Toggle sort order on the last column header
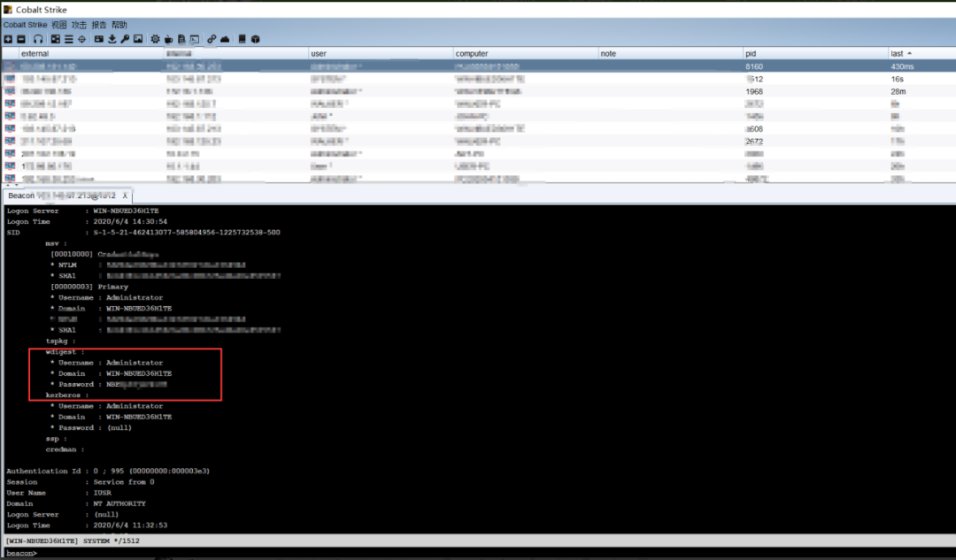956x560 pixels. [921, 54]
